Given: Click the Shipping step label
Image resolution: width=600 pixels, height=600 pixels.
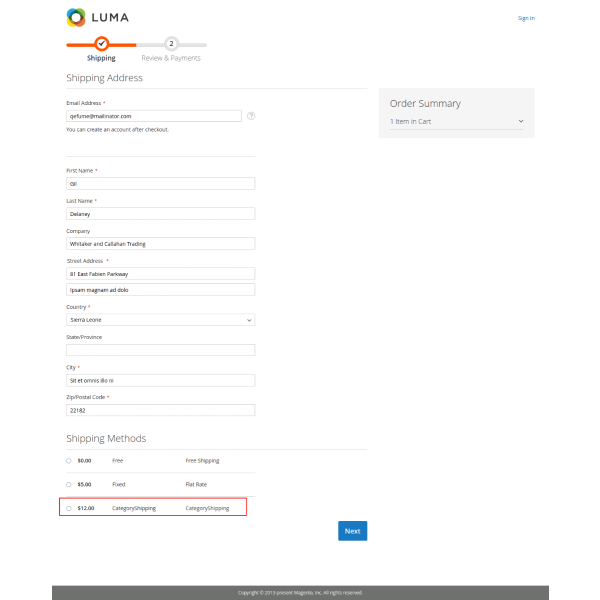Looking at the screenshot, I should click(101, 58).
